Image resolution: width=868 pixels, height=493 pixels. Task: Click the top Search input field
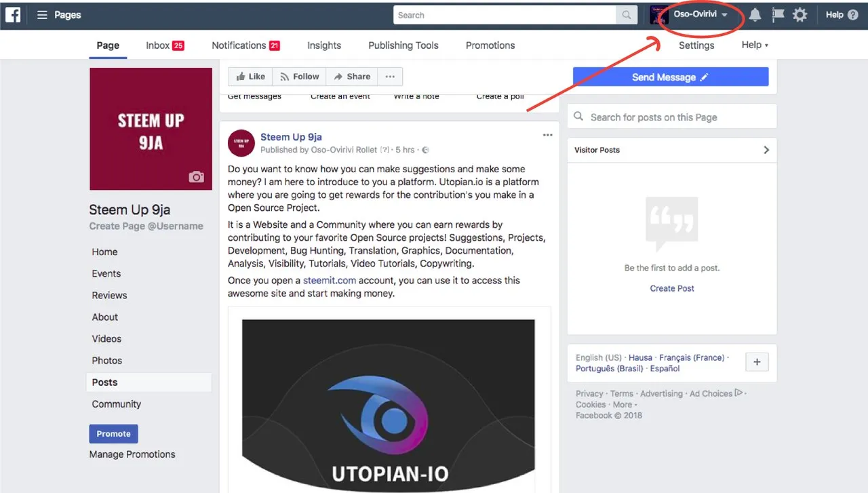505,15
